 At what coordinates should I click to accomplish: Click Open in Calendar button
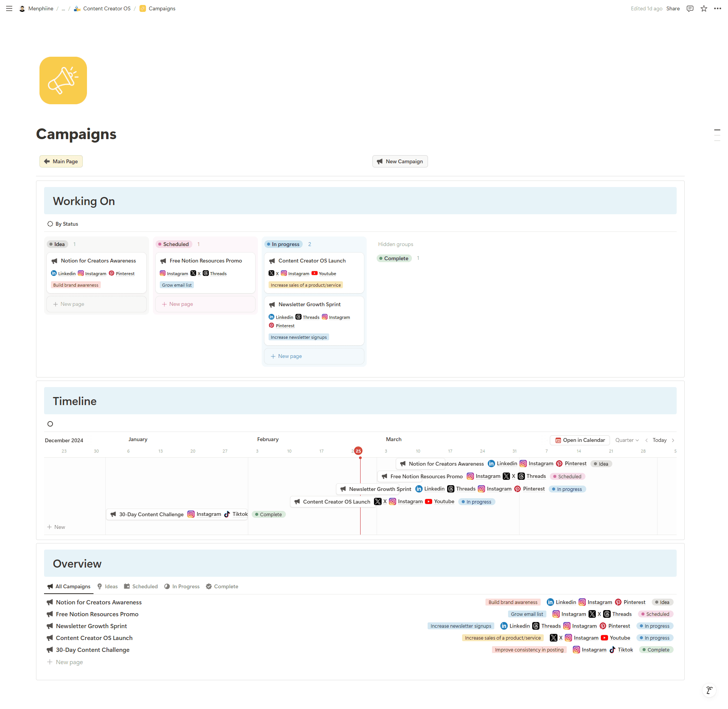pyautogui.click(x=580, y=440)
